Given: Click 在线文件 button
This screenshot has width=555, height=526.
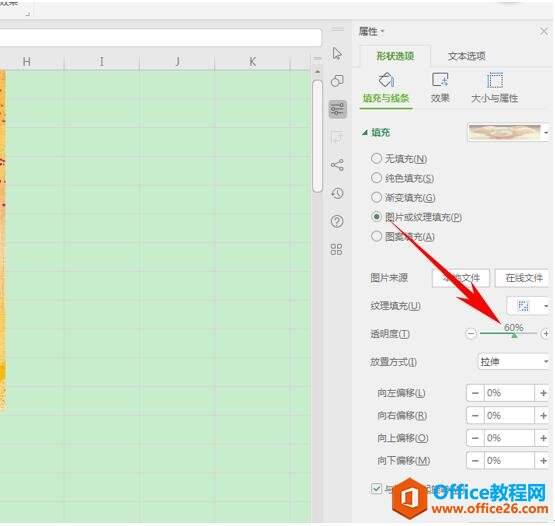Looking at the screenshot, I should click(x=522, y=278).
